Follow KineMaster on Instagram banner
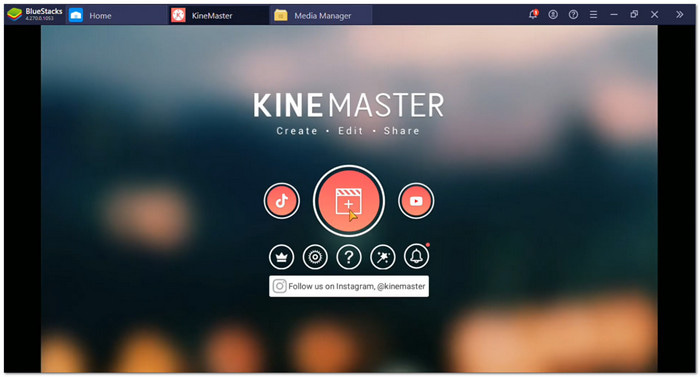 point(349,286)
